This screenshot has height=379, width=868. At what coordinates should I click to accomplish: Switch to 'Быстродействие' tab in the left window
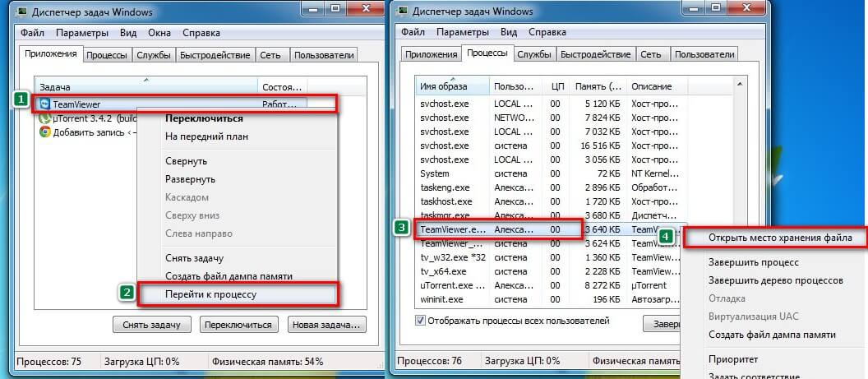click(215, 55)
